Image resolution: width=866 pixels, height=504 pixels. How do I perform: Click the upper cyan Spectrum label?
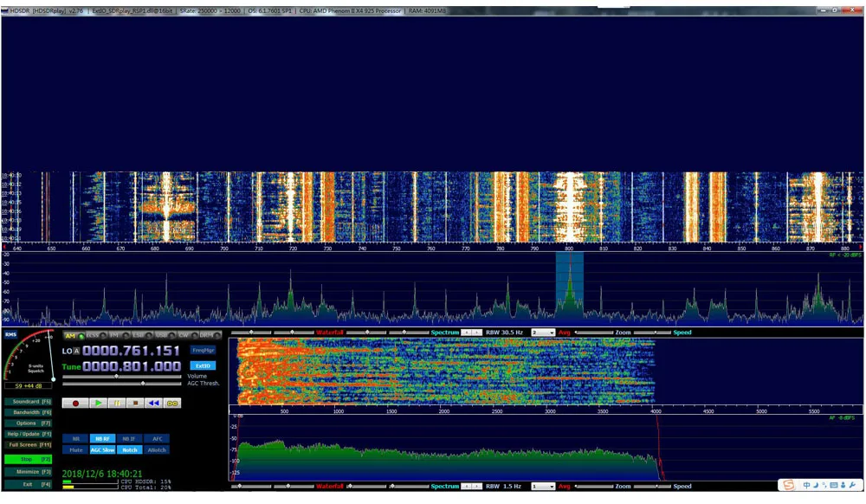coord(445,333)
